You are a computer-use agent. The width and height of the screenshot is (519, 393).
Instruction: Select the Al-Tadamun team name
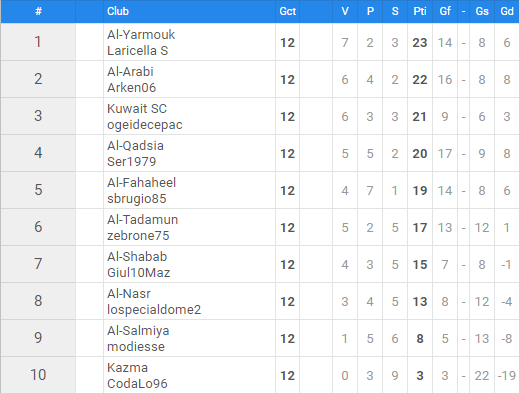143,220
